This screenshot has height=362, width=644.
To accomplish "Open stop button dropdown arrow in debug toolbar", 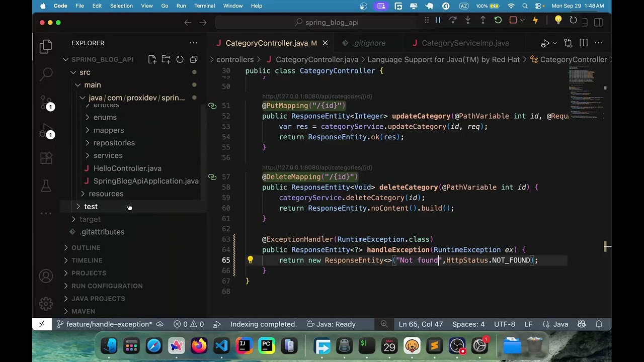I will click(522, 20).
